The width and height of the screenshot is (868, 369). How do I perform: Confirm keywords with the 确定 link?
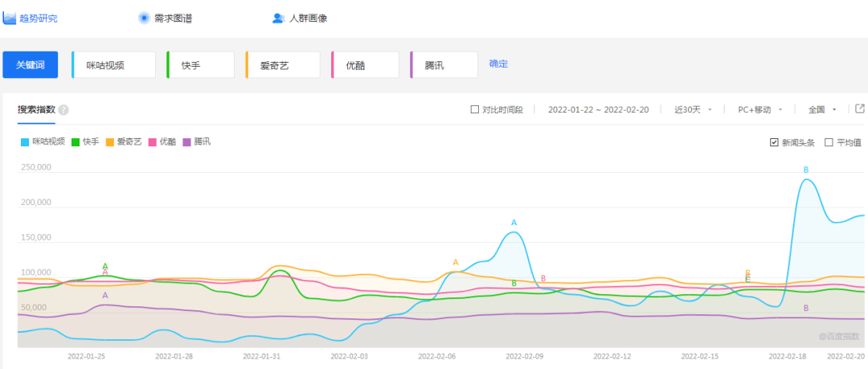click(498, 64)
